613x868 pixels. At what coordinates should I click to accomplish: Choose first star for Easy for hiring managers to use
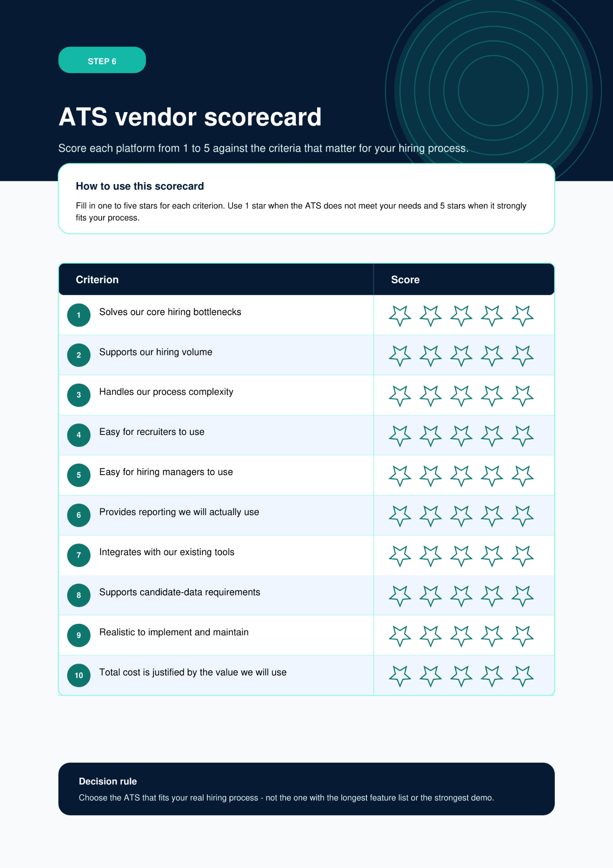pos(400,476)
